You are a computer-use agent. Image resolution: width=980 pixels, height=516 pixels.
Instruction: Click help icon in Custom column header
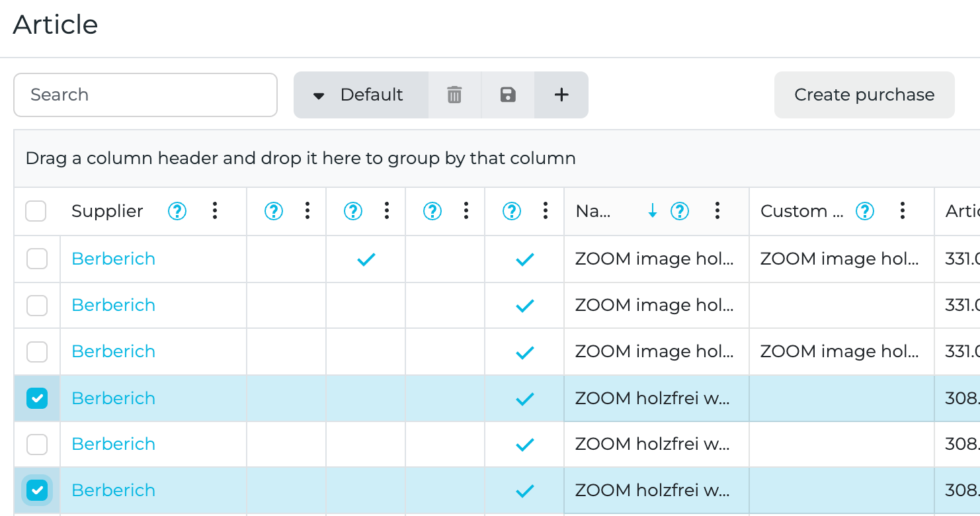(x=865, y=211)
